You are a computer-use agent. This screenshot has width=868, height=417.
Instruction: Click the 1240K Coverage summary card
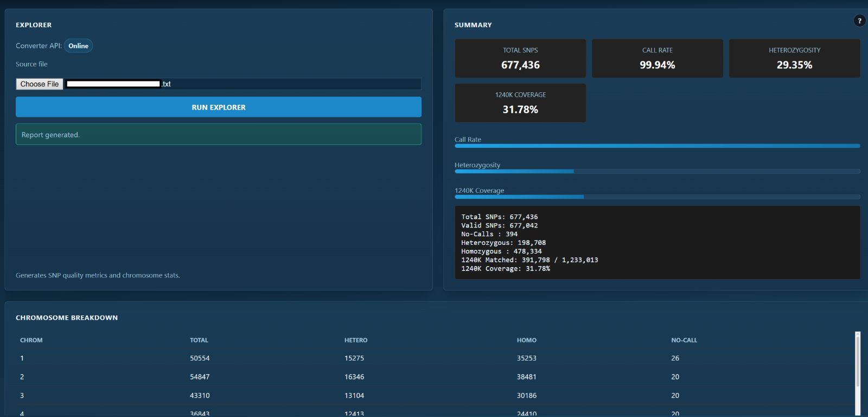[520, 103]
